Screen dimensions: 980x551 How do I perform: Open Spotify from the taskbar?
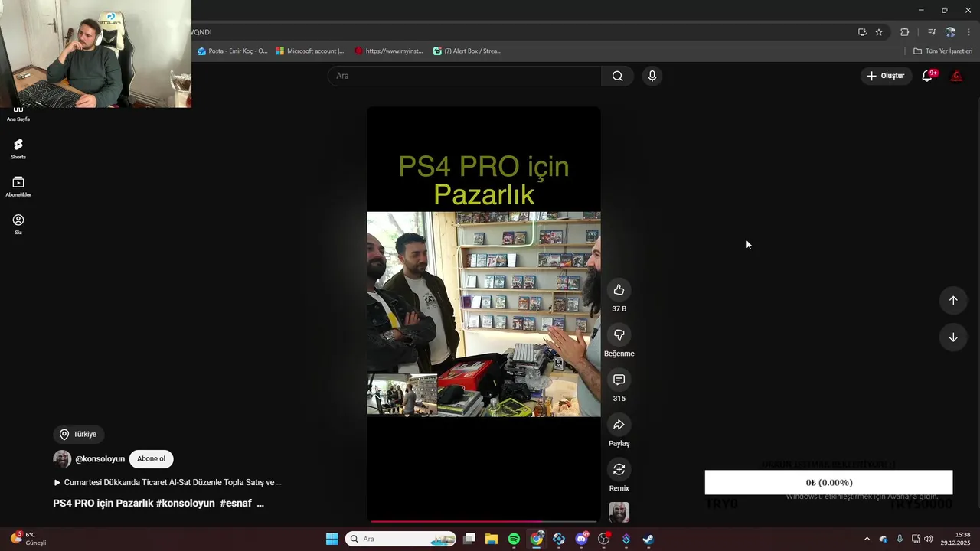click(x=514, y=539)
